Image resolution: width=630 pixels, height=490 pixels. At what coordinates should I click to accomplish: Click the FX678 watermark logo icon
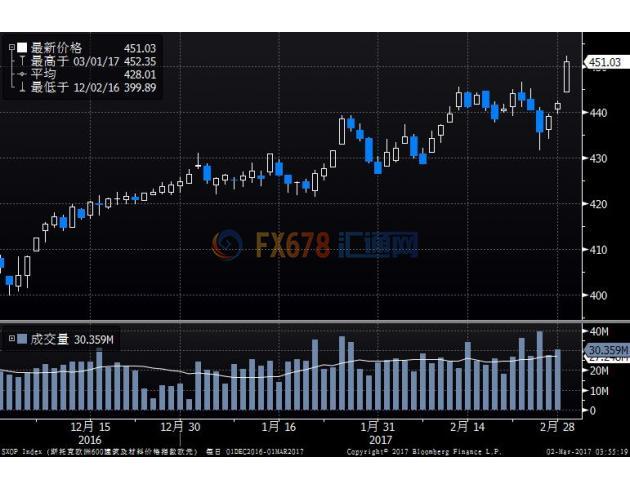pos(226,245)
